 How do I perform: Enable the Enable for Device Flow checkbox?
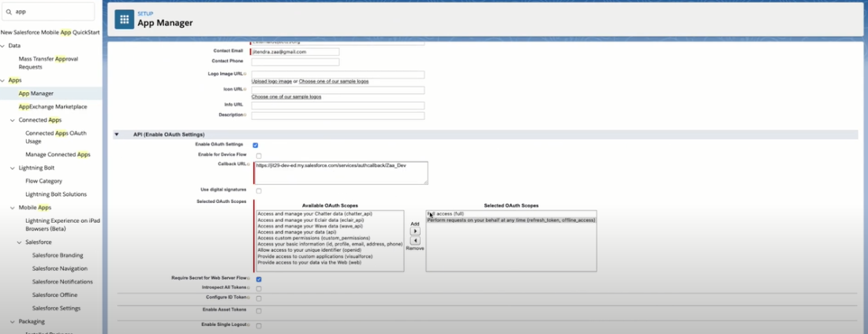pyautogui.click(x=259, y=156)
